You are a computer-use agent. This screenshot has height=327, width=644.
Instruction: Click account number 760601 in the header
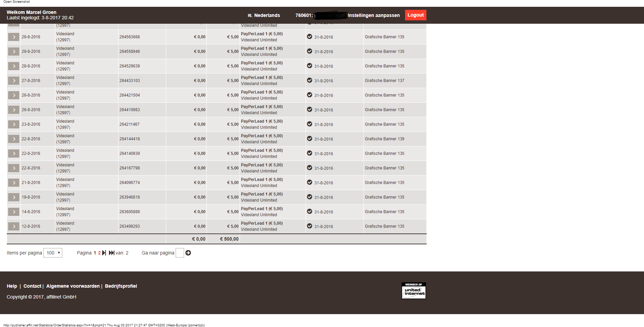click(x=303, y=15)
